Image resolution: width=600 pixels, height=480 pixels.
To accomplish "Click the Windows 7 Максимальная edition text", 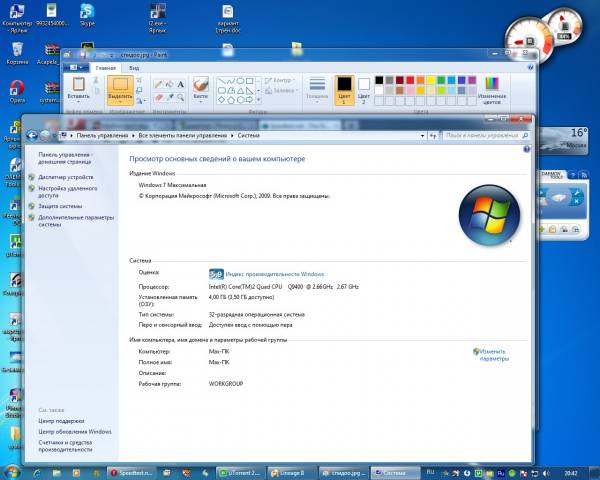I will point(172,185).
